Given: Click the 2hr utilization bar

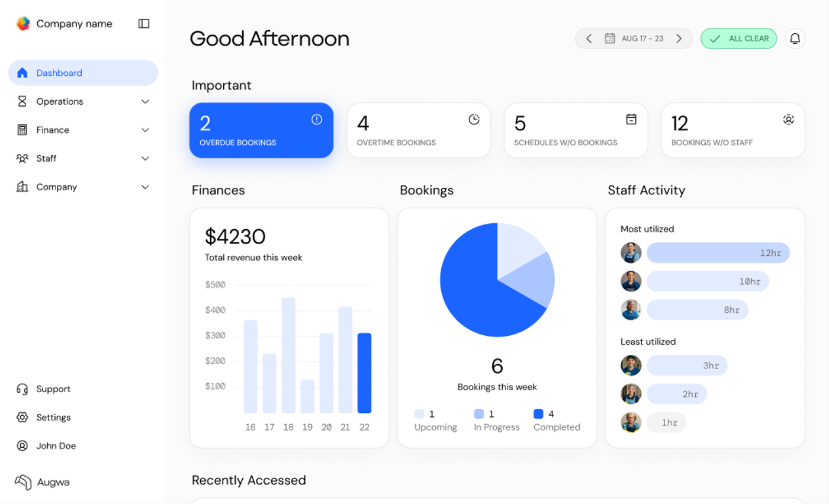Looking at the screenshot, I should coord(677,394).
